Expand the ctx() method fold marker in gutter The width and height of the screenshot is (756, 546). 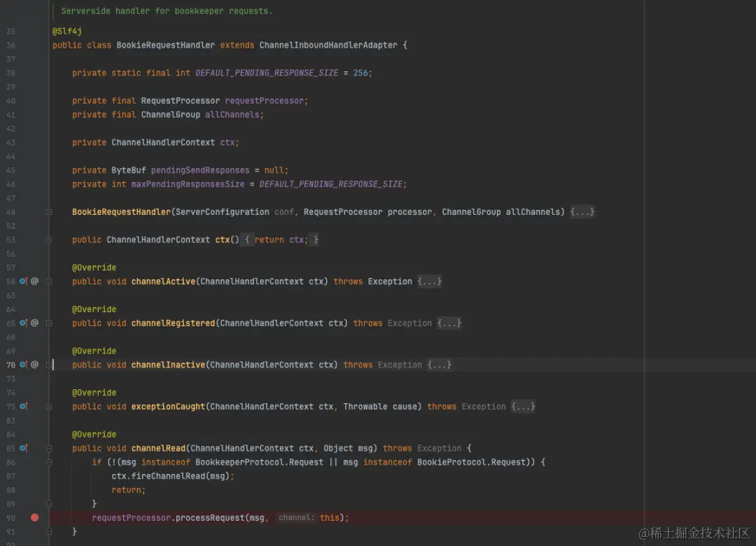[49, 239]
